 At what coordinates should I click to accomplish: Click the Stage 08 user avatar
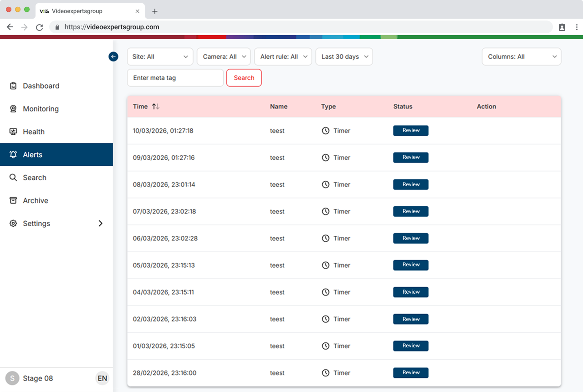(x=12, y=378)
